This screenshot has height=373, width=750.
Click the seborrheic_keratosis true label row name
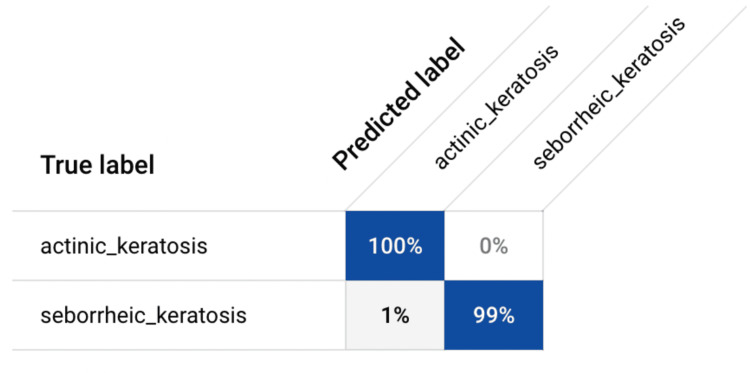point(143,316)
